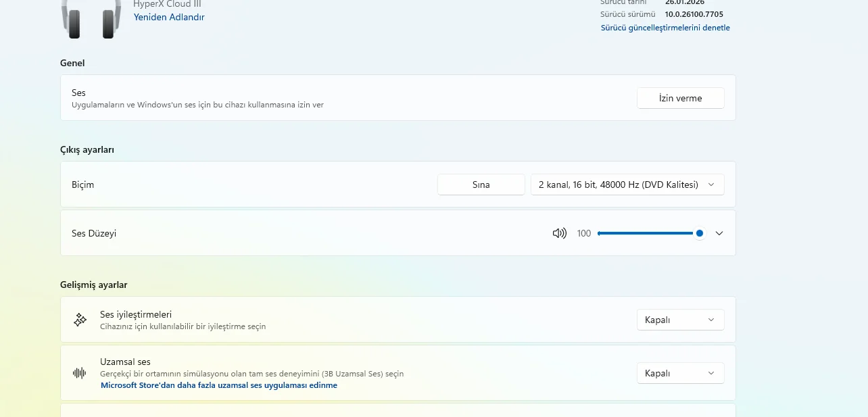Click the volume value 100
Screen dimensions: 868x417
584,233
